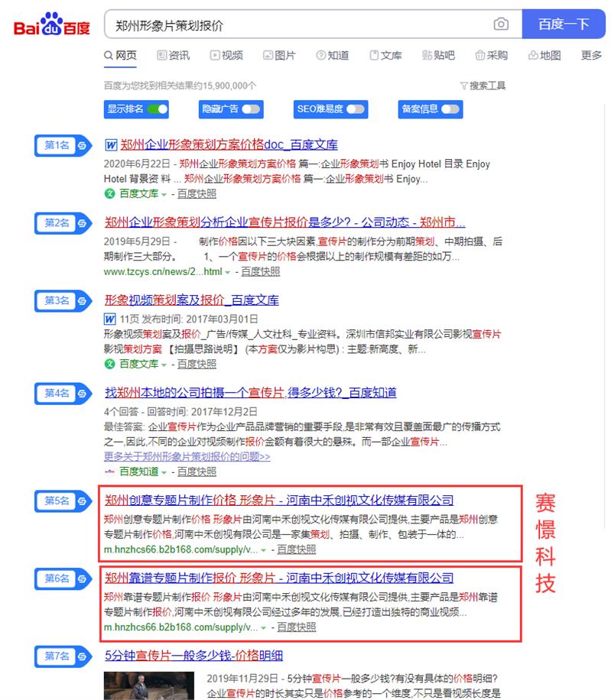The height and width of the screenshot is (700, 611).
Task: Click green verified icon under first result
Action: coord(109,194)
